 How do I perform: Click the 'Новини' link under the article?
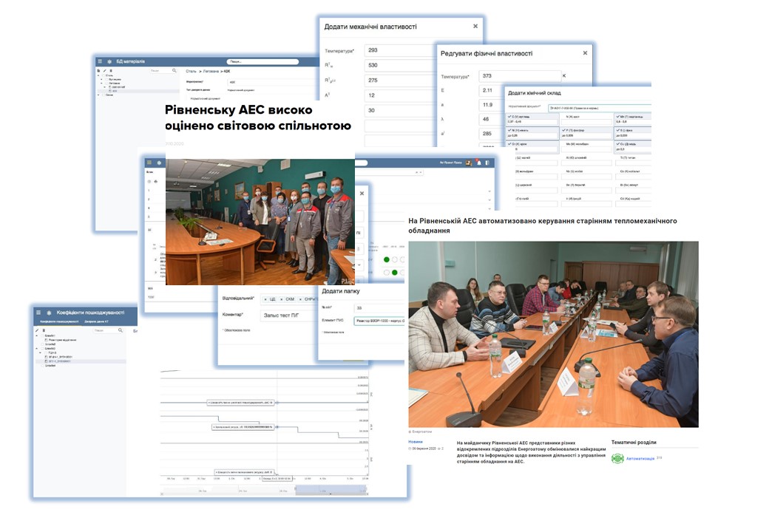[416, 441]
